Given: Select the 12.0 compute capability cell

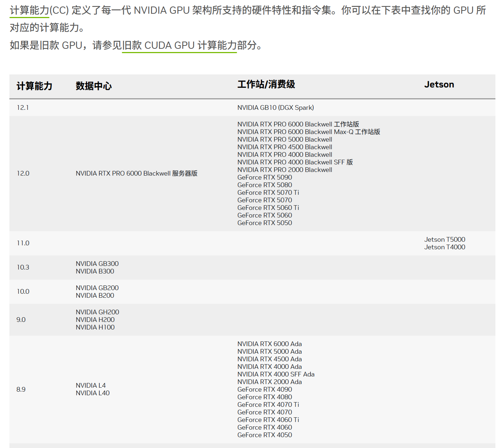Looking at the screenshot, I should 23,173.
